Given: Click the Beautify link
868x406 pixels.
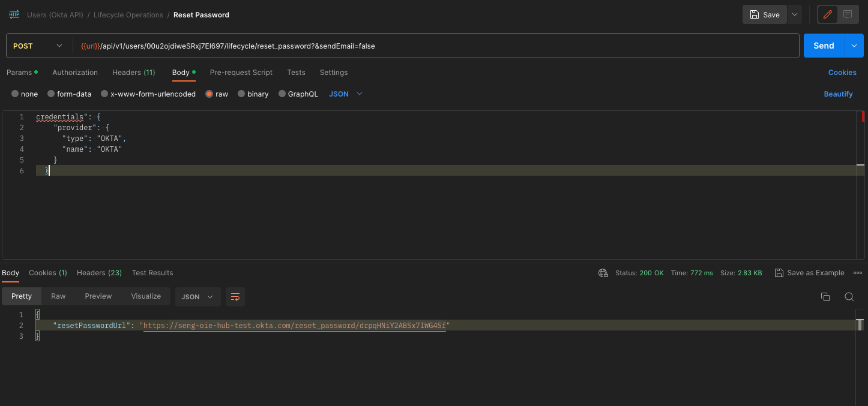Looking at the screenshot, I should tap(838, 94).
